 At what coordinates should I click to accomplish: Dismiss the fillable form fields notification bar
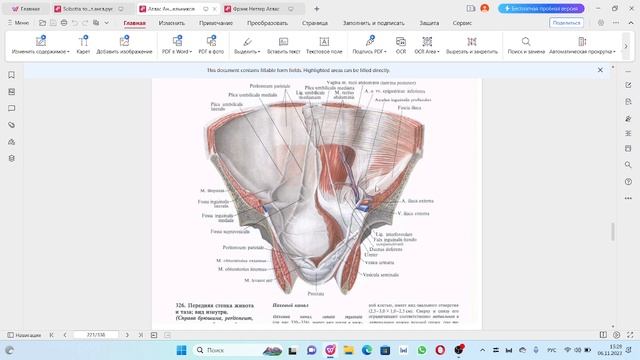pos(600,70)
